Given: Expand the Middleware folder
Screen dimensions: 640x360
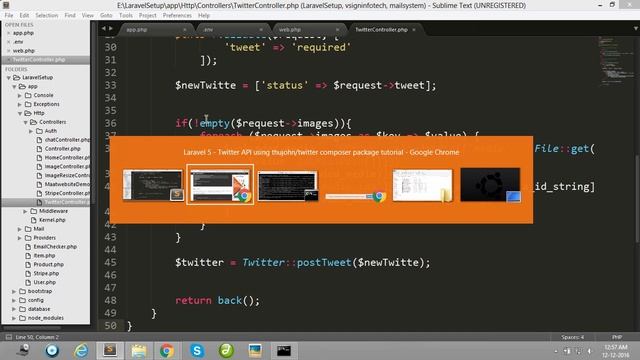Looking at the screenshot, I should tap(25, 211).
